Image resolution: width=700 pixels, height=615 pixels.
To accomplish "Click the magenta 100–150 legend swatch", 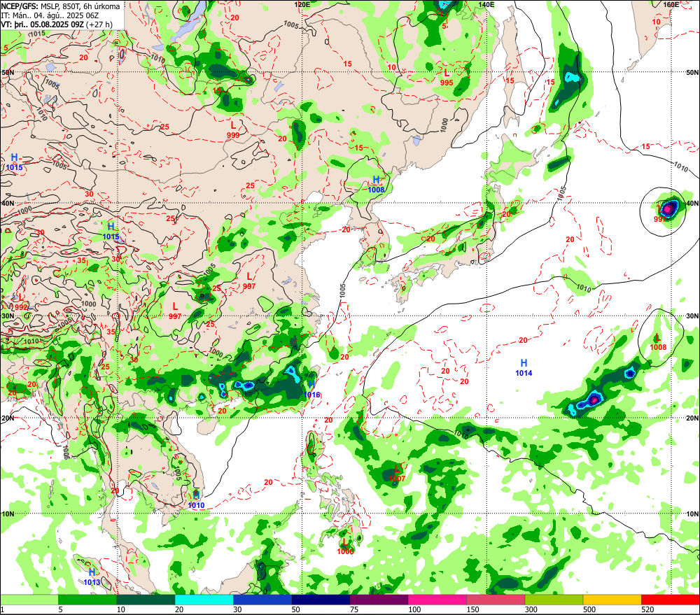I will pyautogui.click(x=437, y=600).
